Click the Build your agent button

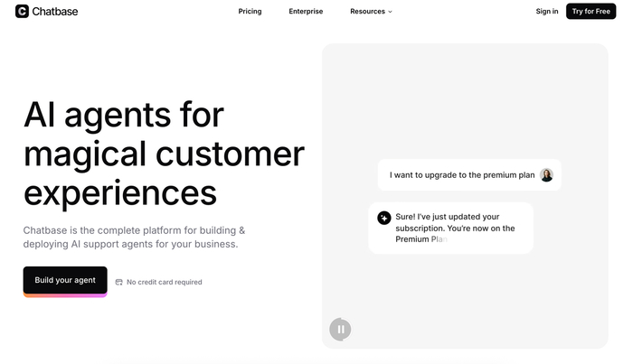pos(65,280)
